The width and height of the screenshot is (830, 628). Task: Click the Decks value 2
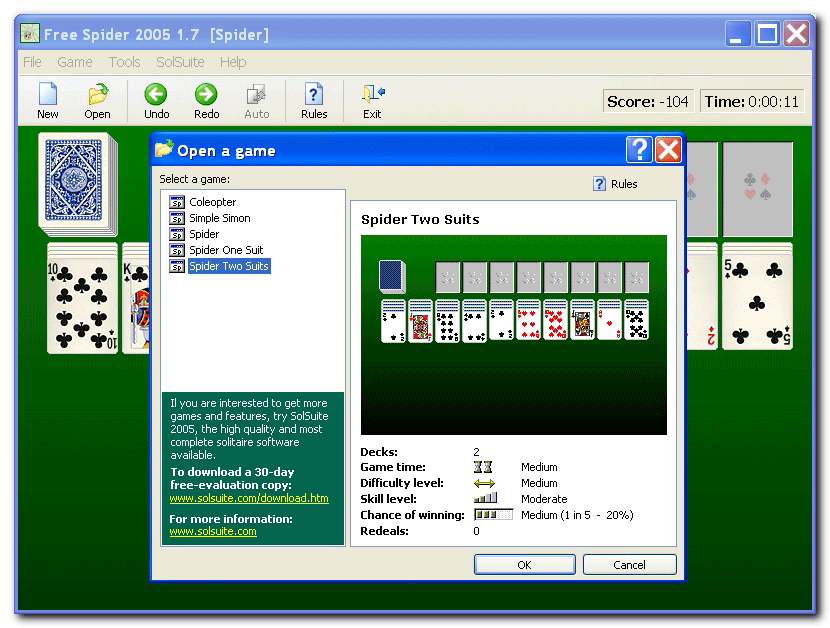pyautogui.click(x=476, y=452)
